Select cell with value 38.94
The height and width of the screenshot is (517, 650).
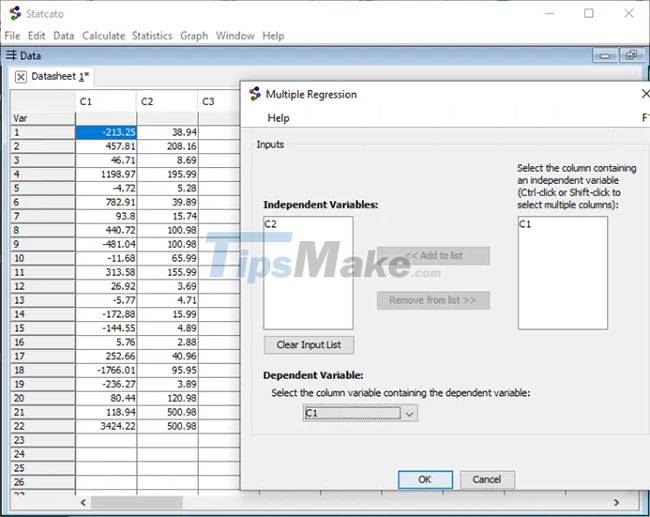pyautogui.click(x=167, y=132)
